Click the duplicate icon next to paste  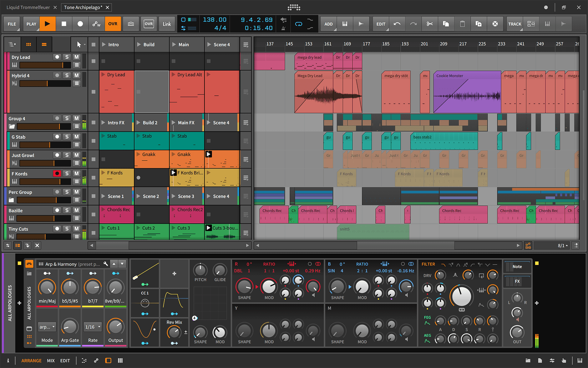pyautogui.click(x=479, y=24)
